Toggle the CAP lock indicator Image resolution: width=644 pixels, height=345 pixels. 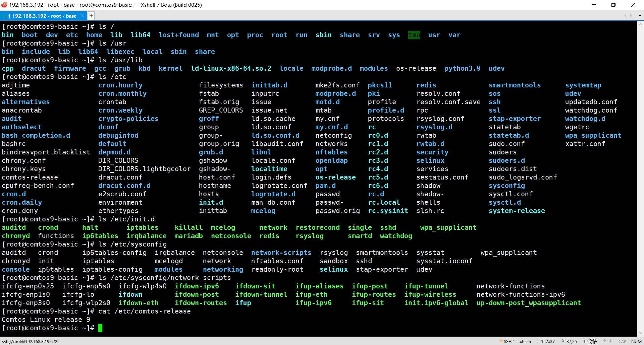pyautogui.click(x=622, y=341)
